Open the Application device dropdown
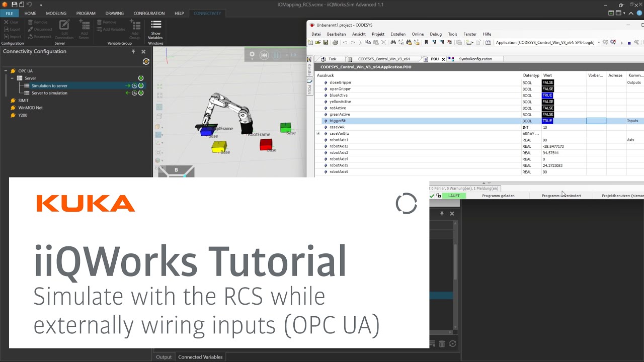Image resolution: width=644 pixels, height=362 pixels. [598, 43]
